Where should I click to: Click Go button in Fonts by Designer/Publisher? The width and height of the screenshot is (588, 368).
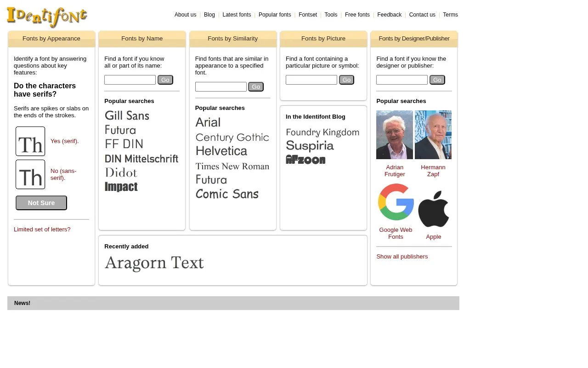point(437,80)
